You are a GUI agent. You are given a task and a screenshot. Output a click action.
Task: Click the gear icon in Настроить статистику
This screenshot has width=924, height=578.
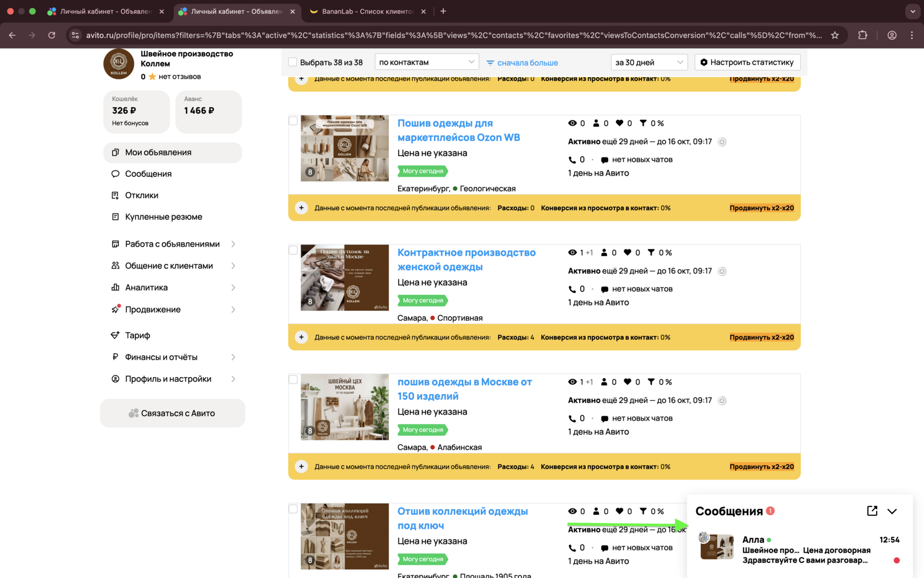(x=704, y=62)
